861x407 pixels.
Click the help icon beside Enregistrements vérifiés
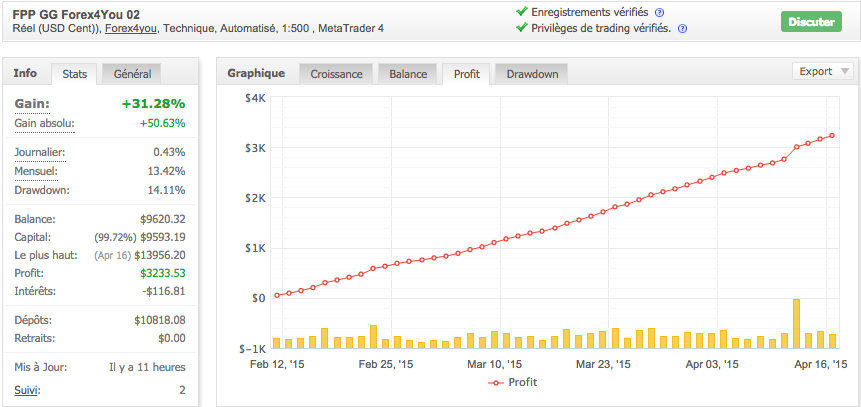[x=660, y=12]
